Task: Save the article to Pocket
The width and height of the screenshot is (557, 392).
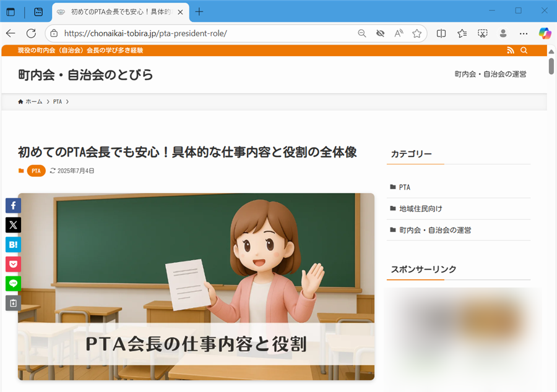Action: pyautogui.click(x=13, y=264)
